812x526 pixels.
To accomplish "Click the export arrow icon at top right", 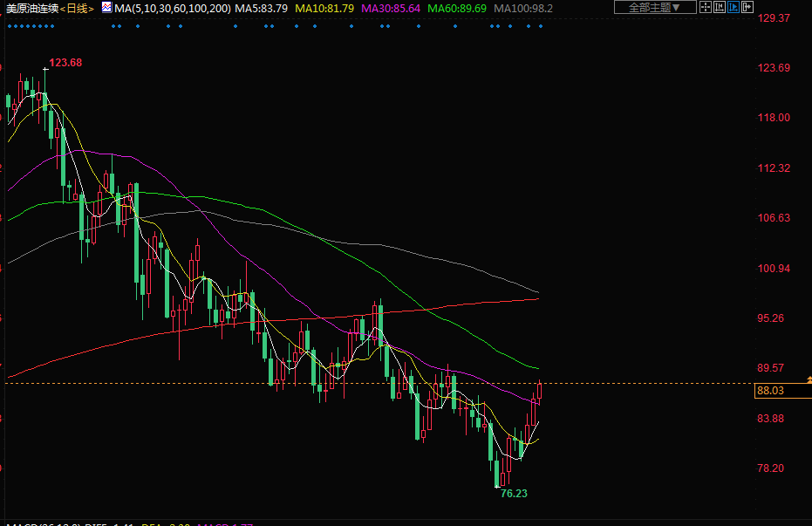I will point(747,7).
